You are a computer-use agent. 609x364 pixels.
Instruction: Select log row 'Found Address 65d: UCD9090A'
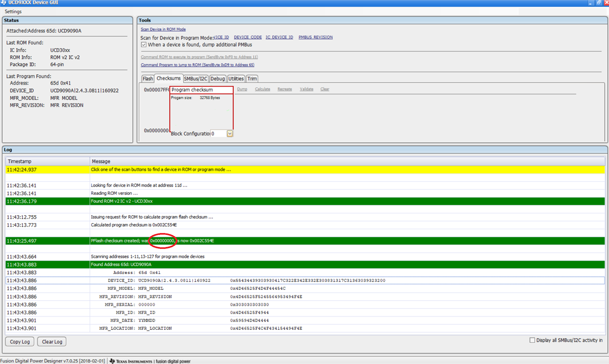305,265
